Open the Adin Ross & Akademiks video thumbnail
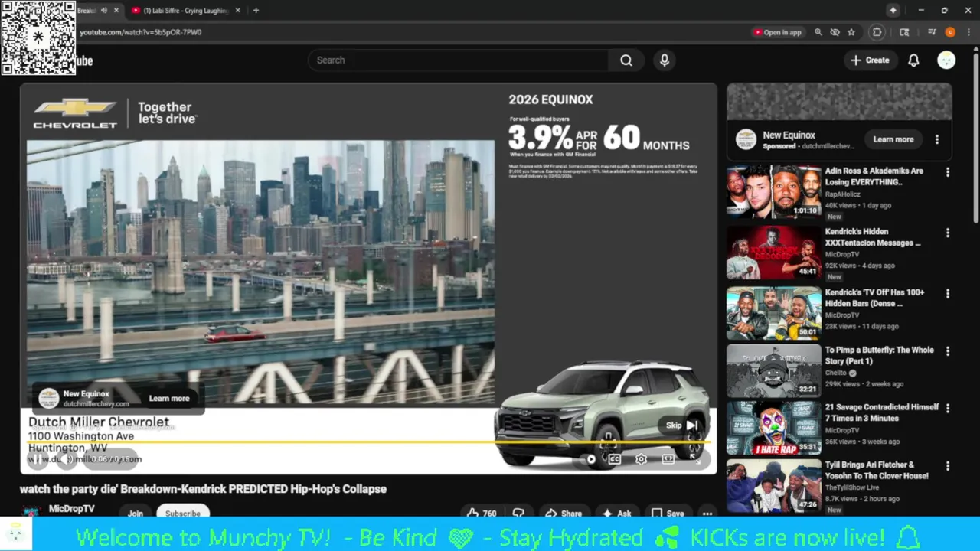980x551 pixels. (773, 191)
